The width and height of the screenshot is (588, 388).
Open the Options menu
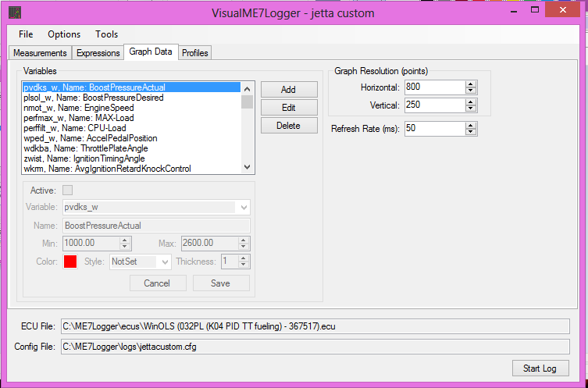[x=64, y=34]
